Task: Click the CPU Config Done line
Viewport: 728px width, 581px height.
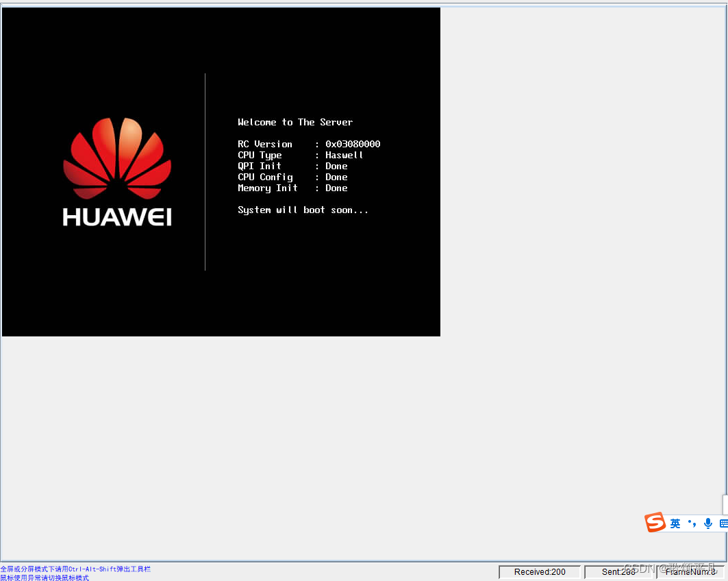Action: (292, 177)
